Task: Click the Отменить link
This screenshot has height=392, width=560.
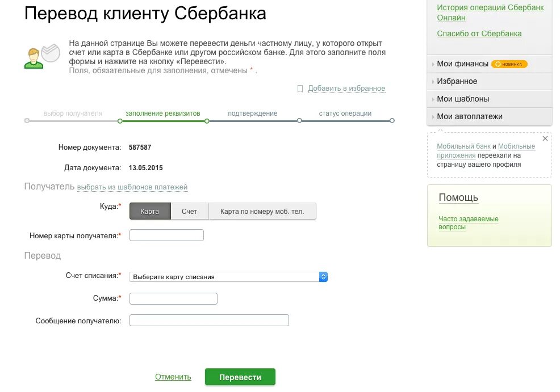Action: click(173, 377)
